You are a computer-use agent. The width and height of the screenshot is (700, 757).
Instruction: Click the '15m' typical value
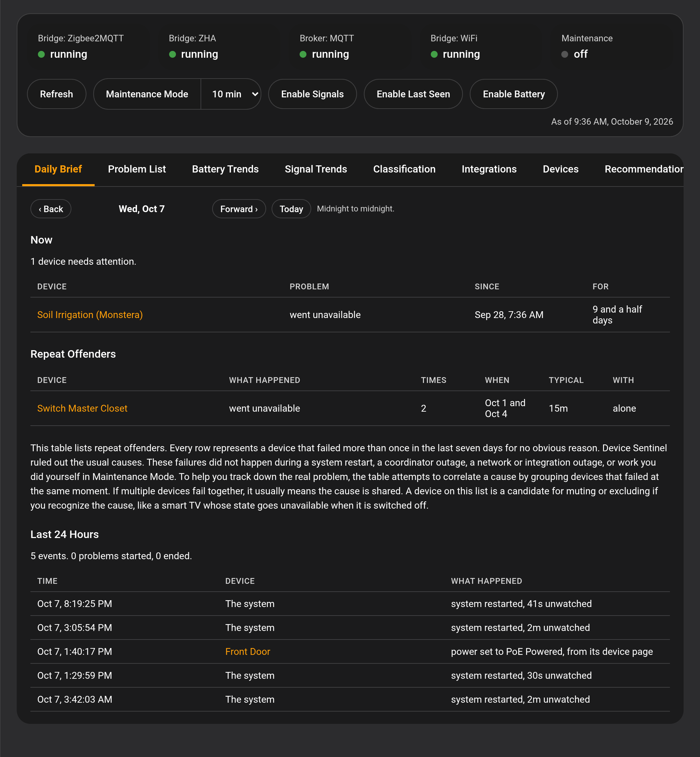coord(558,408)
